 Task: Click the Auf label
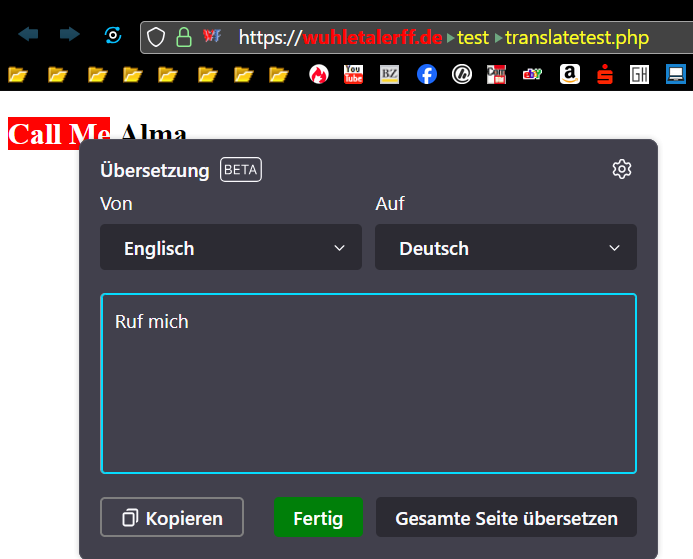coord(390,204)
